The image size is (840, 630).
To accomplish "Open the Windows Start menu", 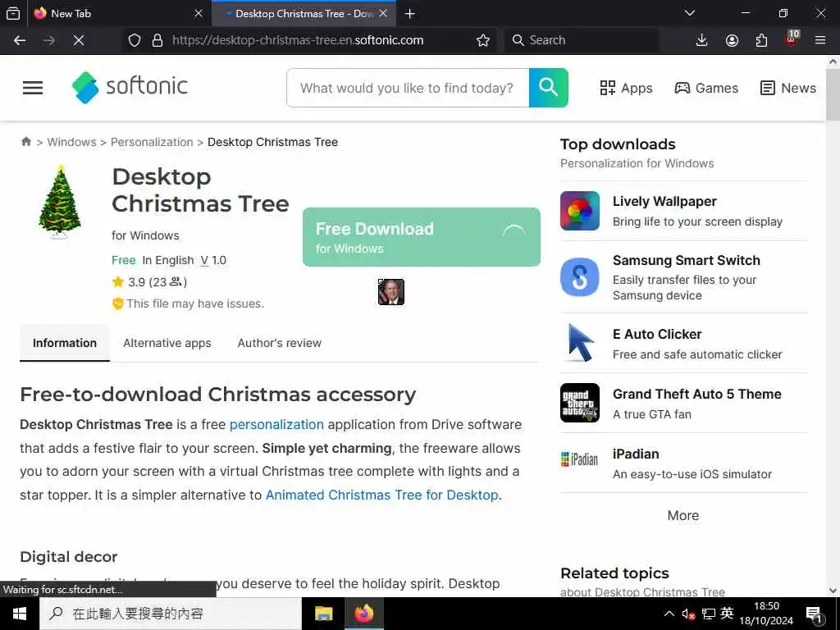I will (20, 614).
